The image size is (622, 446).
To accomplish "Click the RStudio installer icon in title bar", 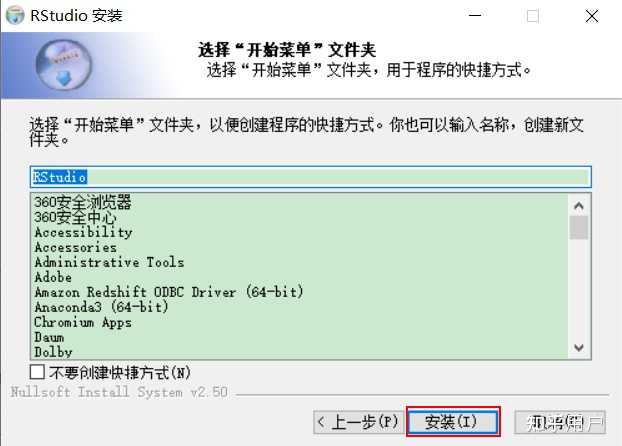I will click(x=15, y=15).
